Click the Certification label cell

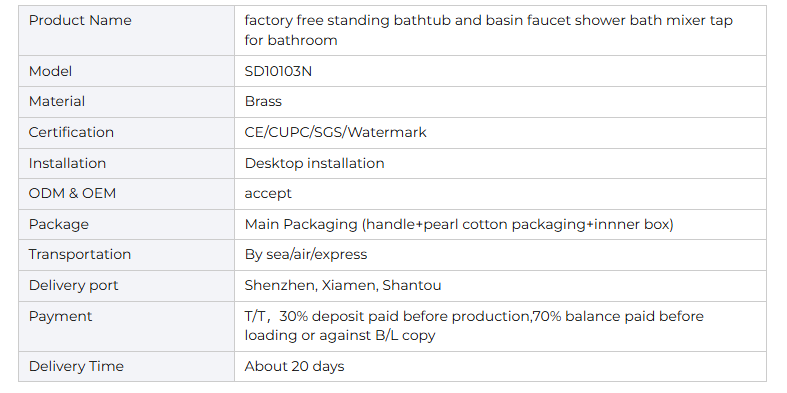pyautogui.click(x=126, y=133)
